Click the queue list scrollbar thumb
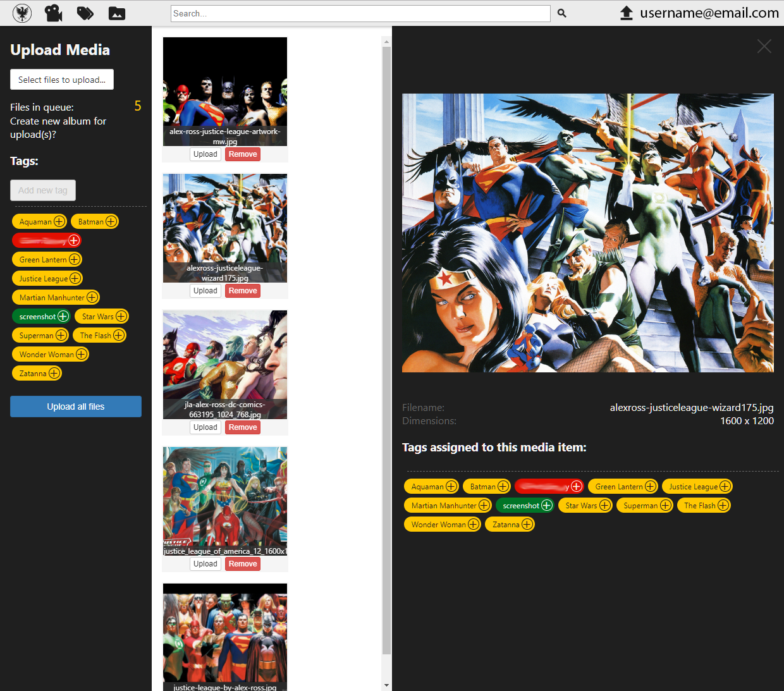Image resolution: width=784 pixels, height=691 pixels. 386,350
